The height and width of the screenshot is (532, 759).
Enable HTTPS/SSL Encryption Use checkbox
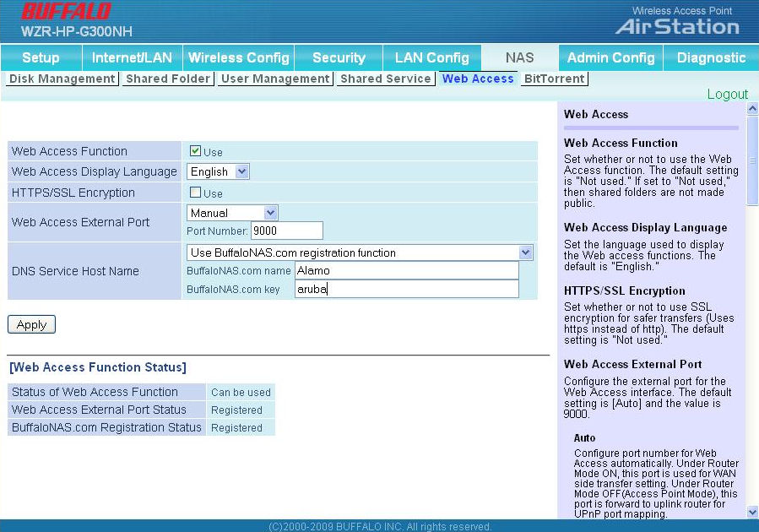coord(195,193)
